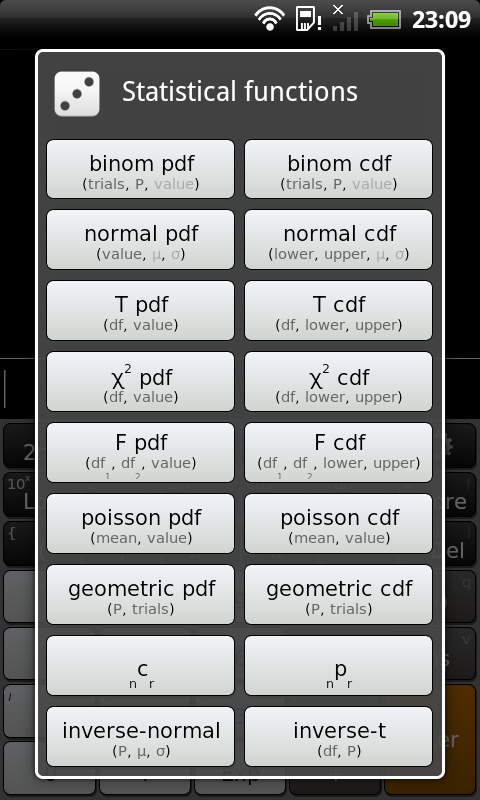Tap the dice icon in dialog header
480x800 pixels.
click(x=77, y=94)
